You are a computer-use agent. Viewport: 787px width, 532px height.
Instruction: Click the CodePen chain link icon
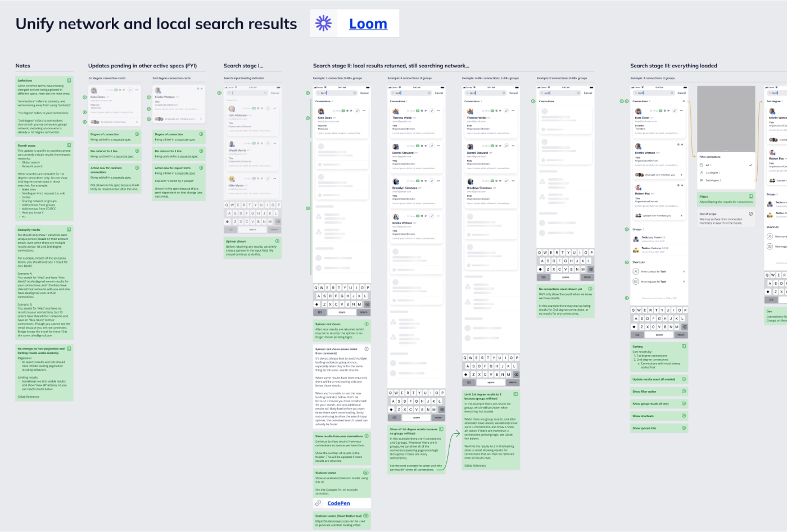pyautogui.click(x=318, y=503)
